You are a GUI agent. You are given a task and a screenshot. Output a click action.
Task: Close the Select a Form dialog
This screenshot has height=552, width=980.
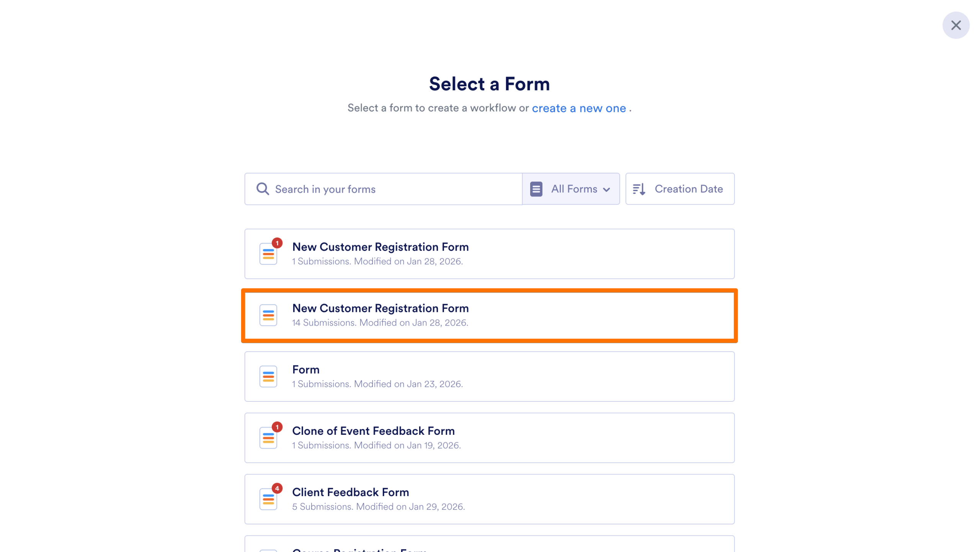(x=956, y=25)
